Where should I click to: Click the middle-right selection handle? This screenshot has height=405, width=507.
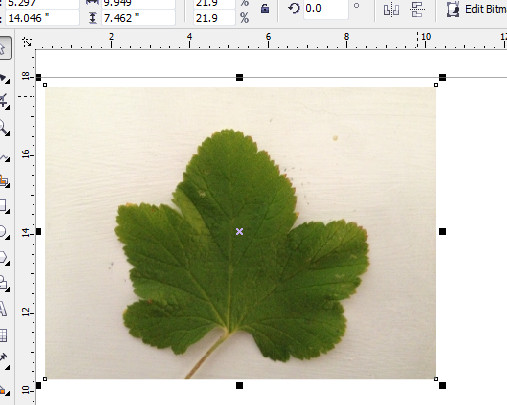pos(442,231)
